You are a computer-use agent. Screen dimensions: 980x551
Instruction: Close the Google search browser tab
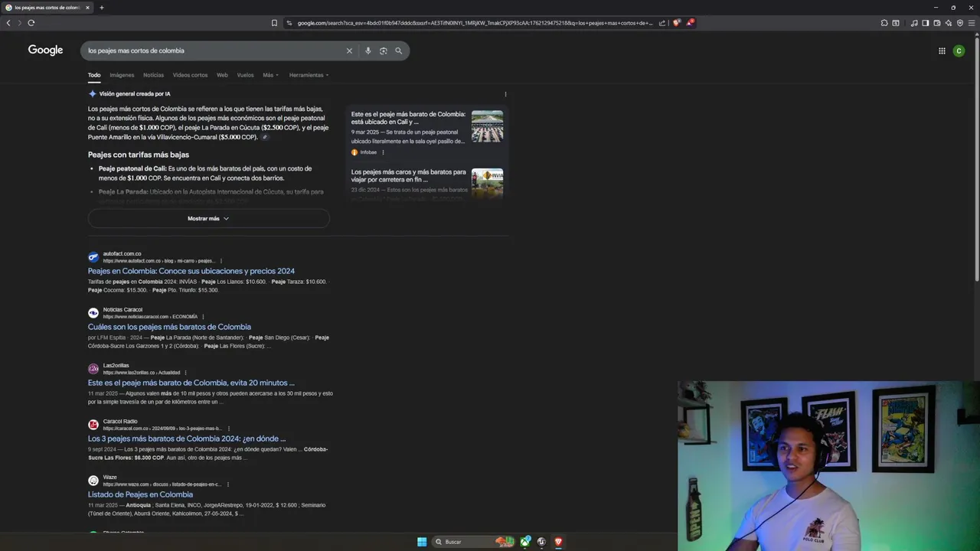click(87, 8)
